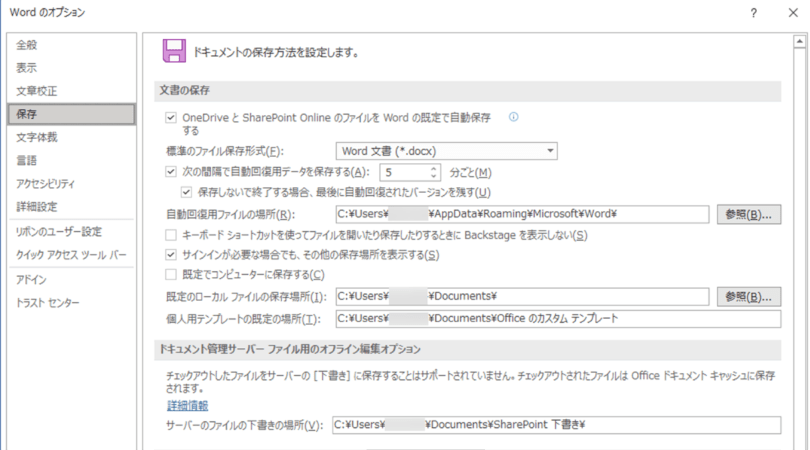Select the 文章校正 category
The image size is (810, 450).
pos(71,91)
